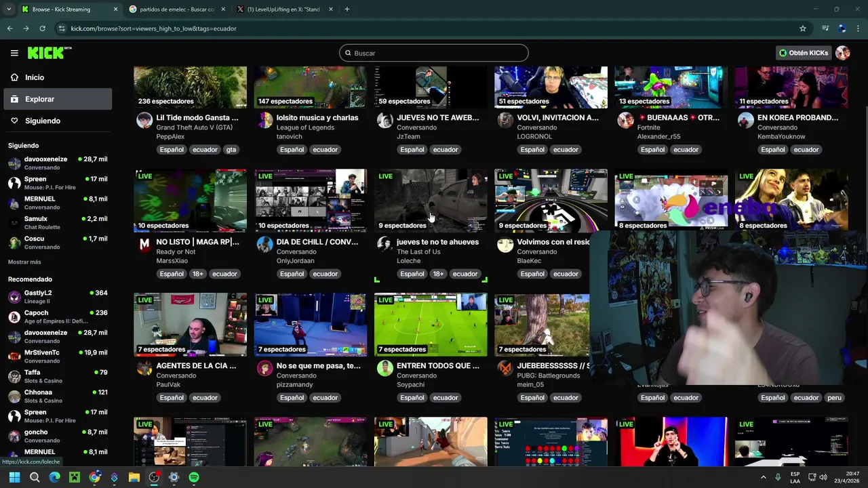The width and height of the screenshot is (868, 488).
Task: Launch Microsoft Edge from taskbar
Action: (x=54, y=477)
